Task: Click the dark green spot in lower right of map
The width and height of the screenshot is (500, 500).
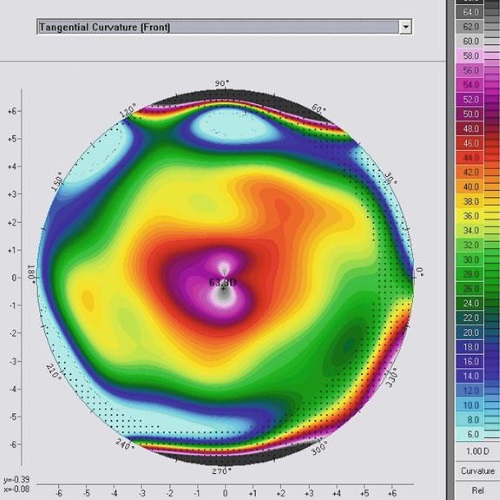Action: pos(348,344)
